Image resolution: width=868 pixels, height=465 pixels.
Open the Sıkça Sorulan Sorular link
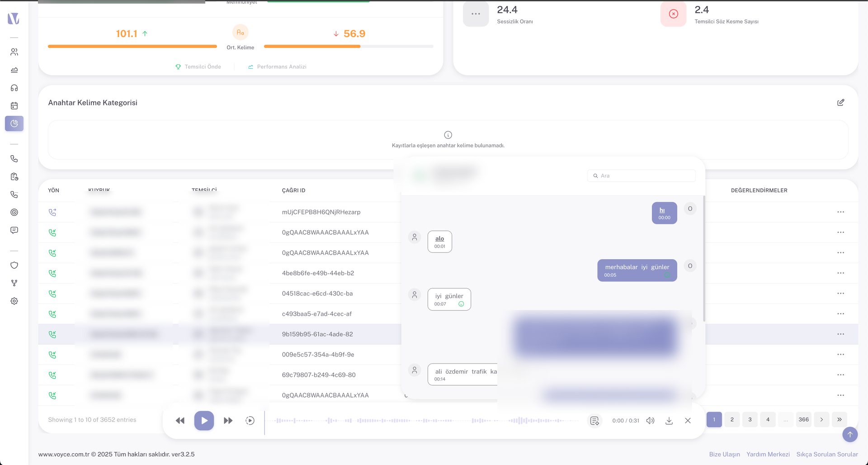(827, 455)
